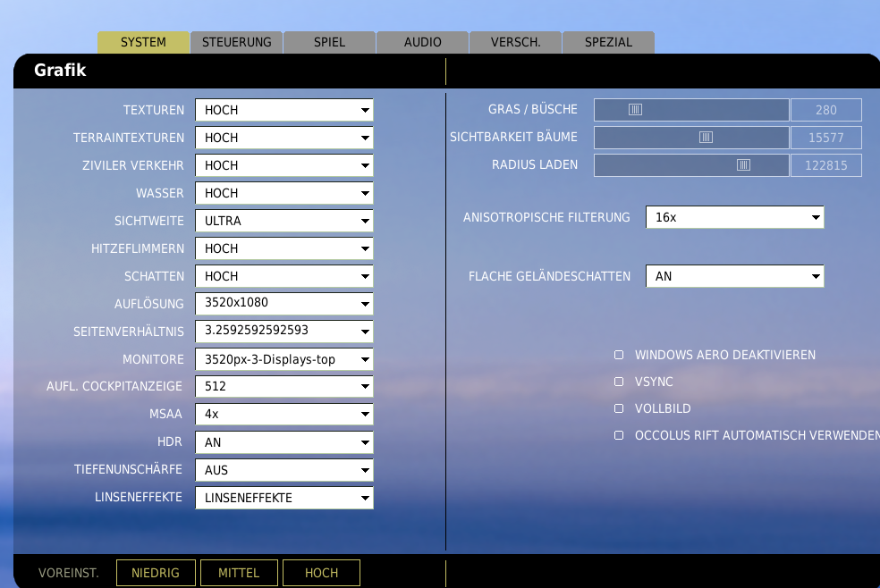
Task: Switch to the STEUERUNG tab
Action: (236, 42)
